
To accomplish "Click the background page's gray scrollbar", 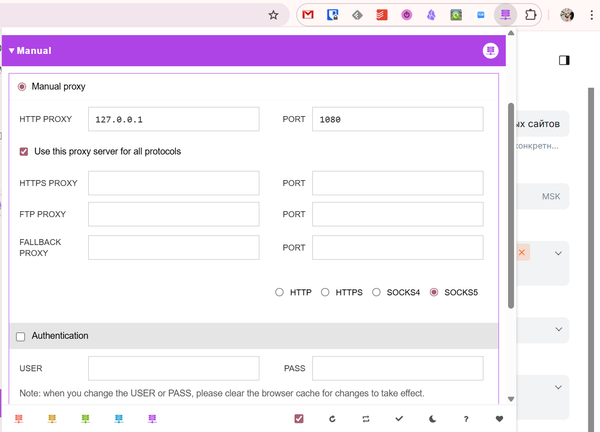I will [x=591, y=259].
